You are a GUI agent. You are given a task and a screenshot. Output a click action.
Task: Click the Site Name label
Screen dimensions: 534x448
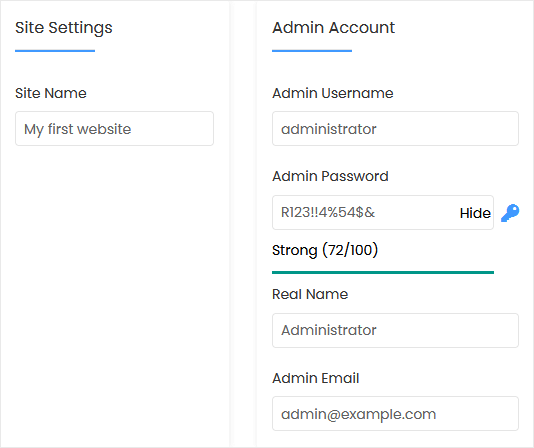coord(51,93)
